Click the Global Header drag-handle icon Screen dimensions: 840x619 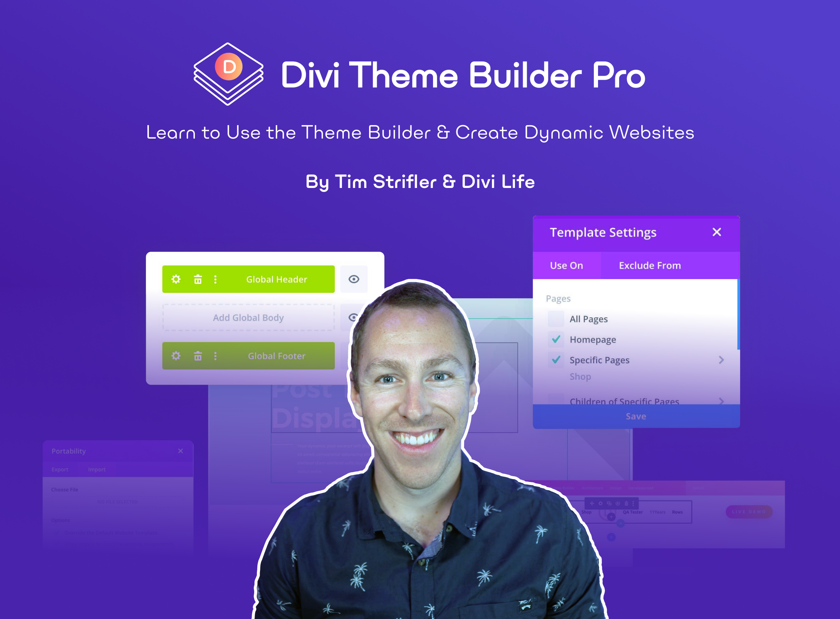coord(214,279)
